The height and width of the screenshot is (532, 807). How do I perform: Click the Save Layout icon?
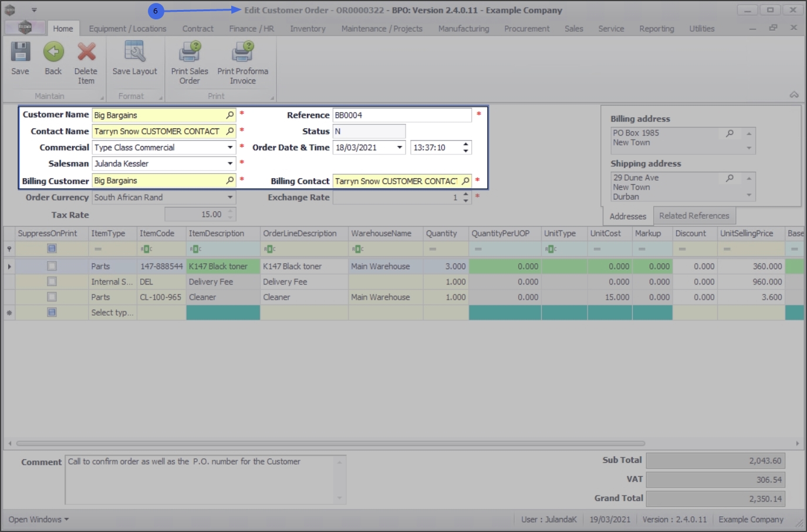[134, 52]
